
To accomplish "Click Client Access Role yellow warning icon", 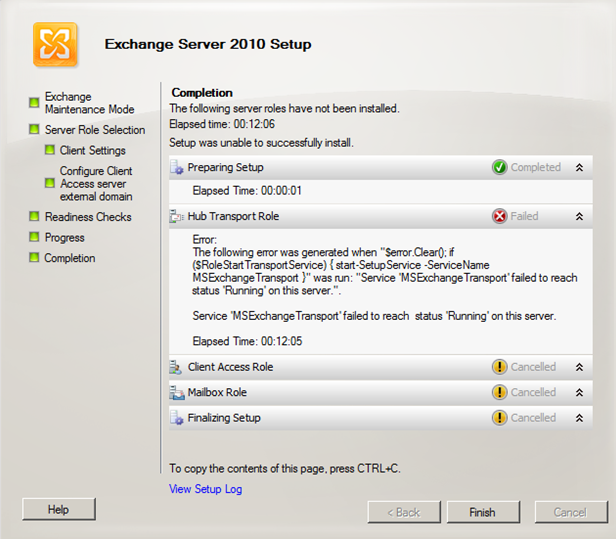I will pos(499,367).
